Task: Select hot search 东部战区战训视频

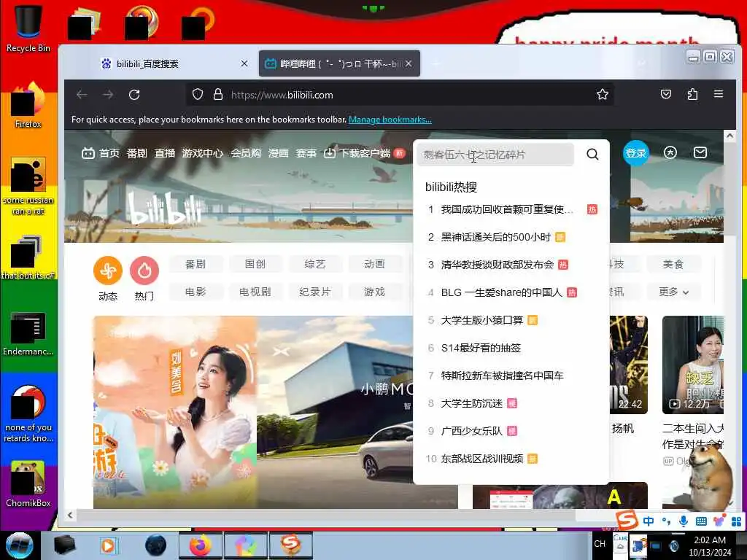Action: (x=481, y=459)
